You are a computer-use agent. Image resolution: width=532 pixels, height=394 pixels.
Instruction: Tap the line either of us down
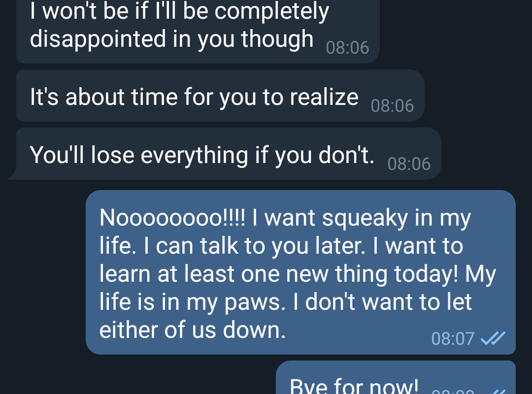[193, 330]
